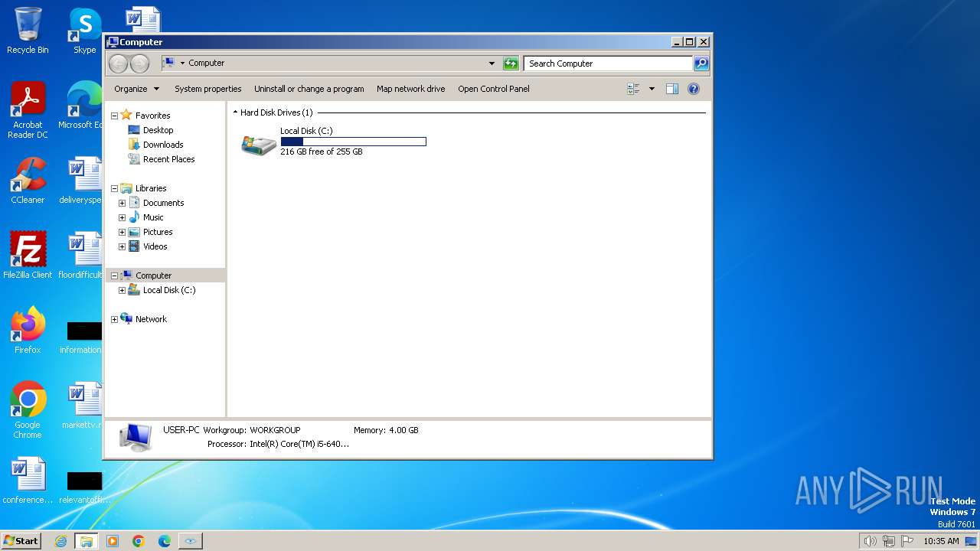Click the network tray icon
The width and height of the screenshot is (980, 551).
(x=889, y=541)
